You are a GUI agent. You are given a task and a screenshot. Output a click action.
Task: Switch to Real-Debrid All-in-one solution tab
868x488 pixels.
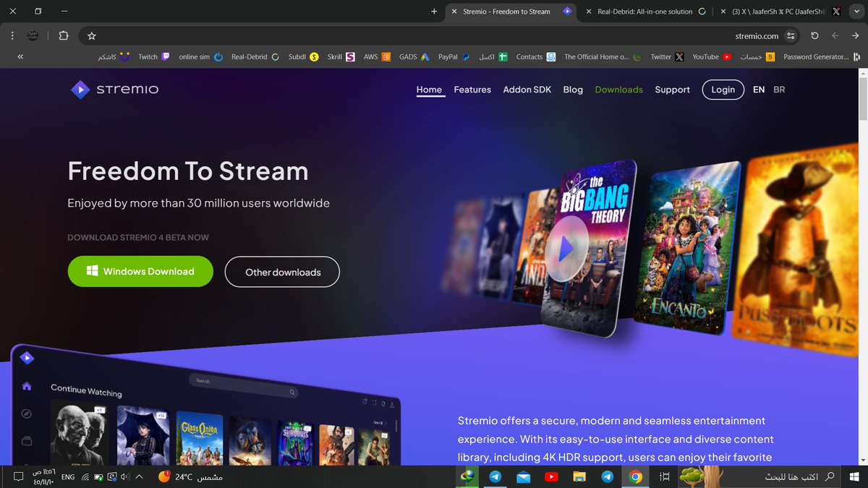(645, 12)
